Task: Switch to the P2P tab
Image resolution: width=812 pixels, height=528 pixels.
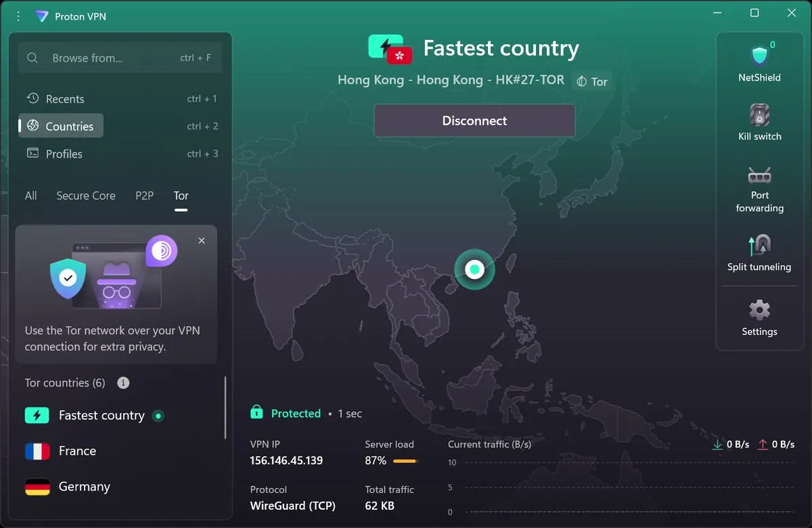Action: point(144,196)
